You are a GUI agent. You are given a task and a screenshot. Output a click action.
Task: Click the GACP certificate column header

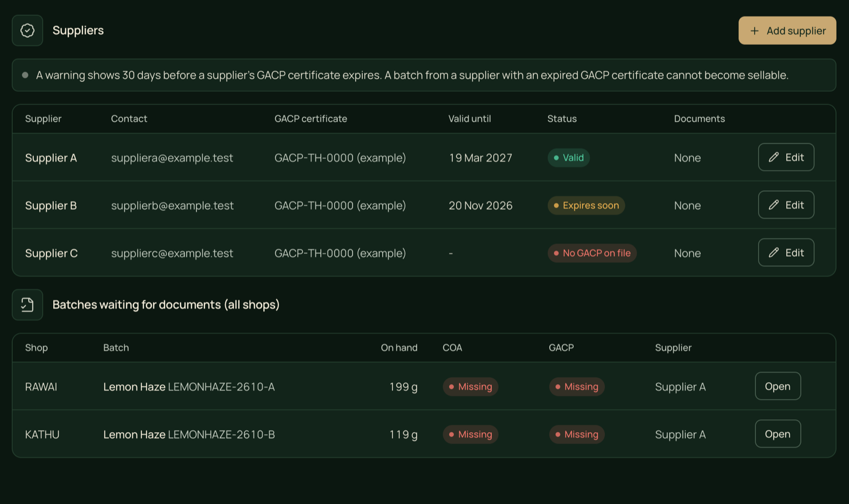(311, 119)
